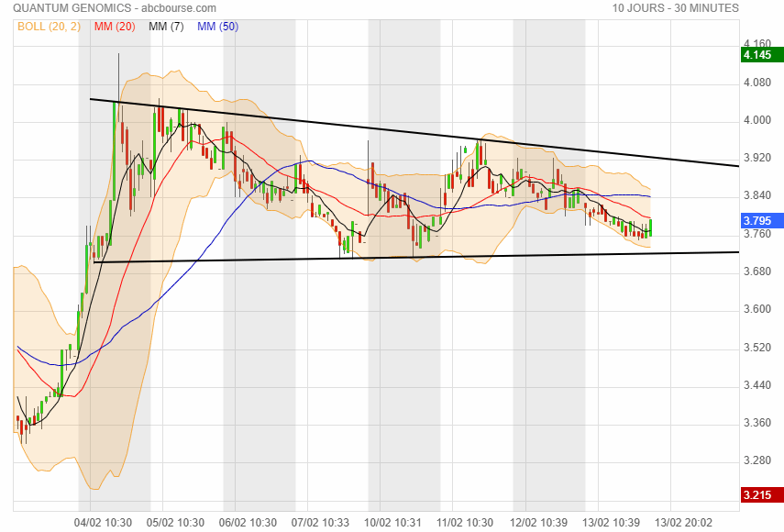Click the 4.000 price axis label
The width and height of the screenshot is (784, 532).
pyautogui.click(x=757, y=120)
